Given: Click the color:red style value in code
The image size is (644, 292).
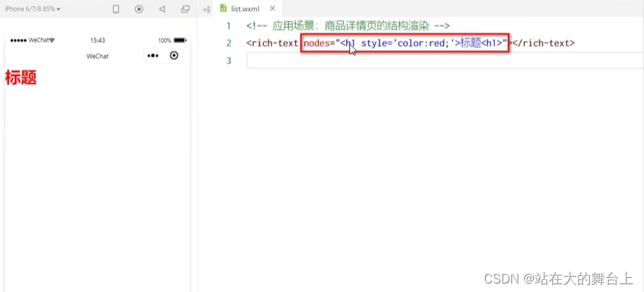Looking at the screenshot, I should click(420, 43).
